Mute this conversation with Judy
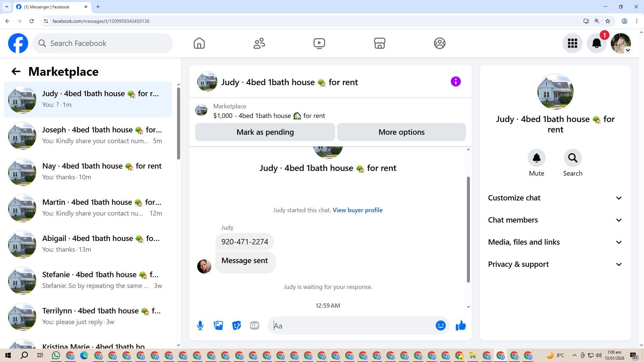The image size is (644, 362). coord(536,158)
